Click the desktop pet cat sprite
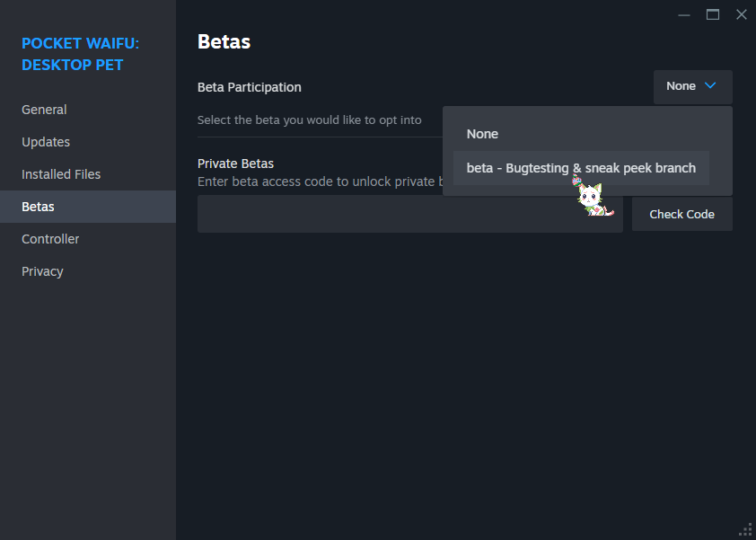This screenshot has height=540, width=756. [x=592, y=198]
